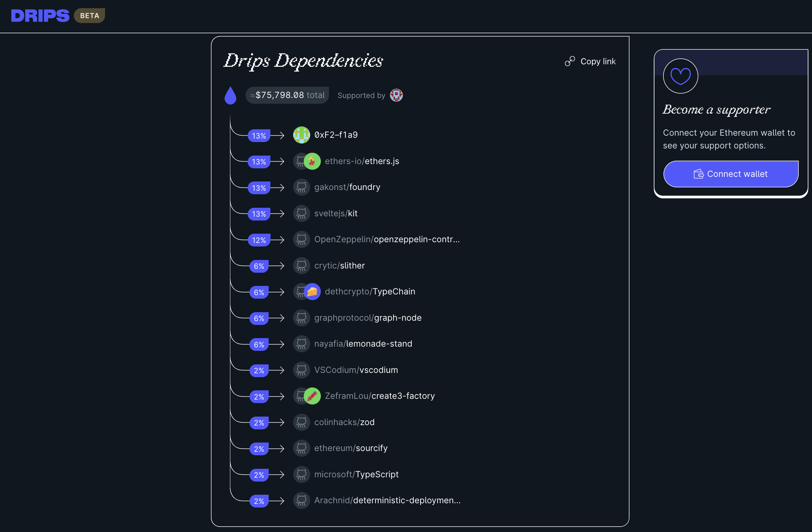This screenshot has width=812, height=532.
Task: Click the BETA badge
Action: pyautogui.click(x=89, y=15)
